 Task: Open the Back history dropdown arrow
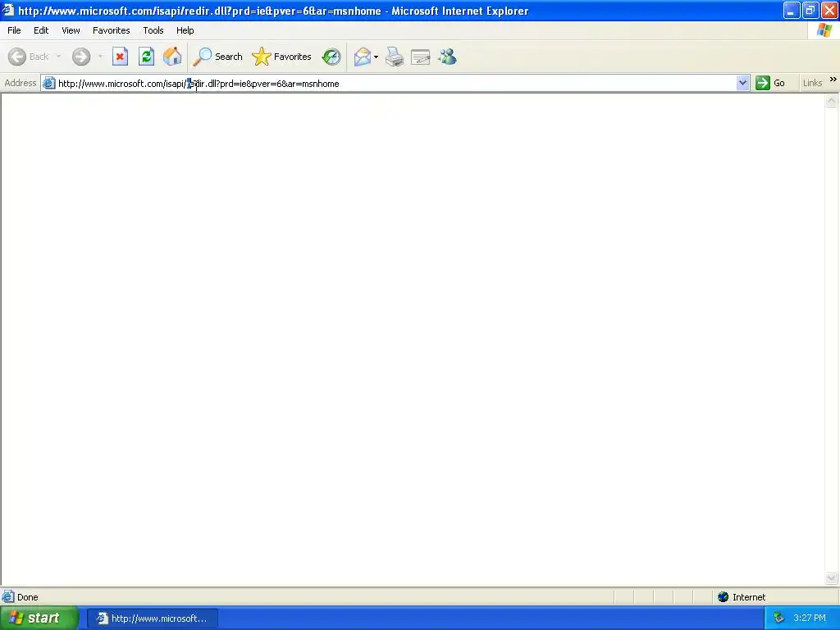[x=58, y=57]
